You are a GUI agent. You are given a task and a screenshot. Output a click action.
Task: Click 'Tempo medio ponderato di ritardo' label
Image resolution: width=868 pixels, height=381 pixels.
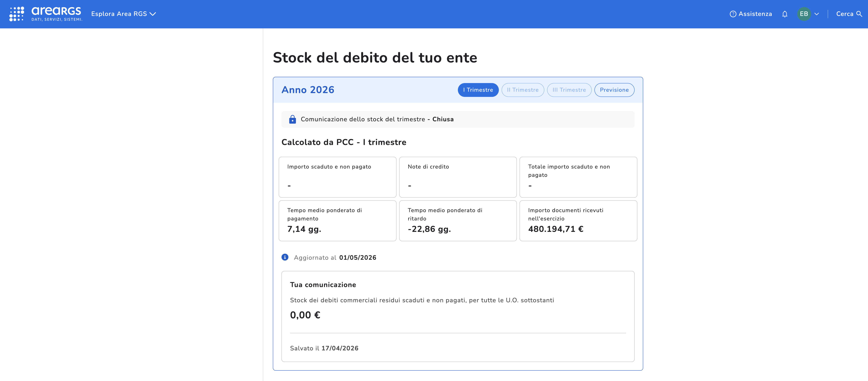coord(445,214)
